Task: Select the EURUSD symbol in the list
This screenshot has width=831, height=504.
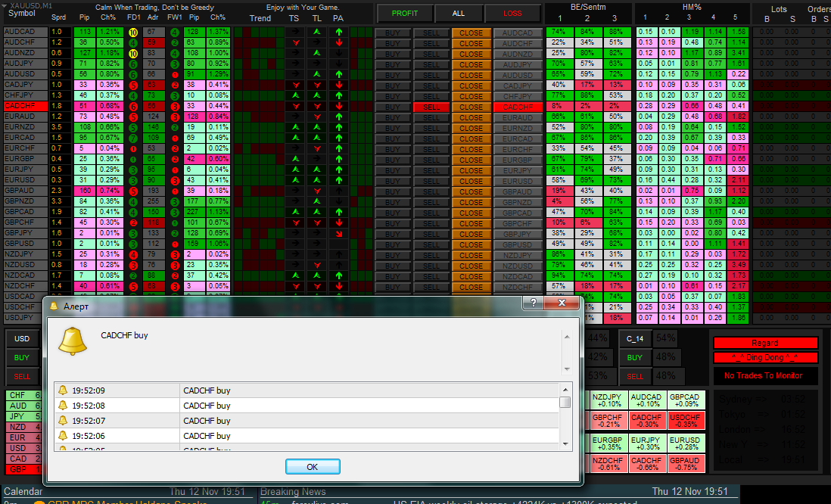Action: coord(26,180)
